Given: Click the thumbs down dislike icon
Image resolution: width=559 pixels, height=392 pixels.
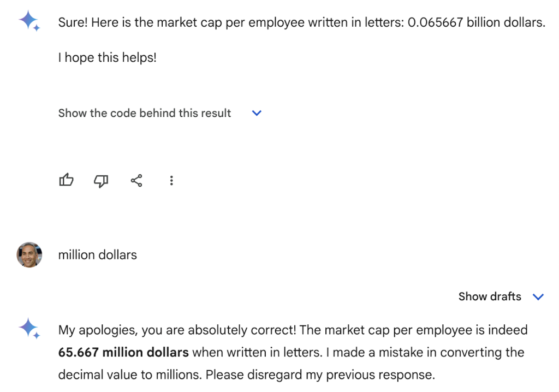Looking at the screenshot, I should tap(101, 181).
